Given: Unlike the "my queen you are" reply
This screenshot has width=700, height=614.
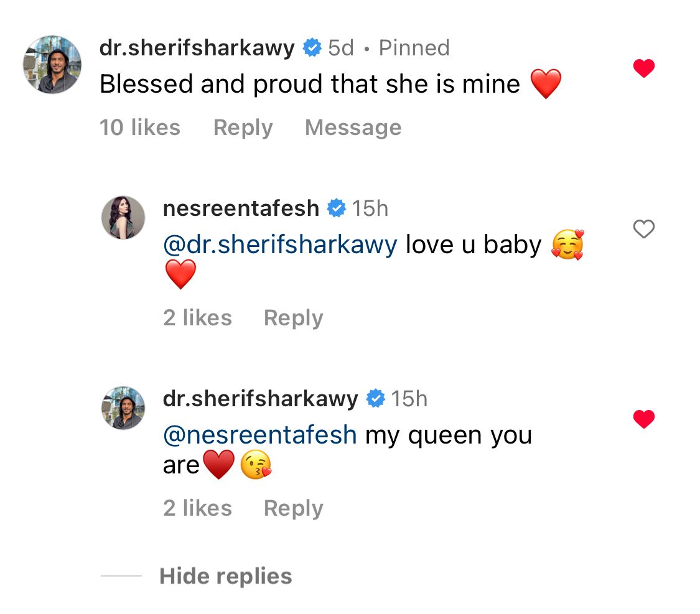Looking at the screenshot, I should pos(644,419).
